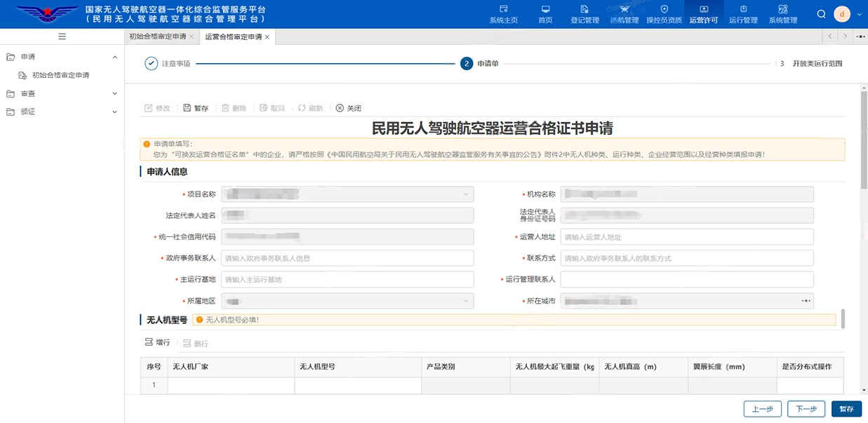
Task: Collapse the sidebar with hamburger icon
Action: pos(62,36)
